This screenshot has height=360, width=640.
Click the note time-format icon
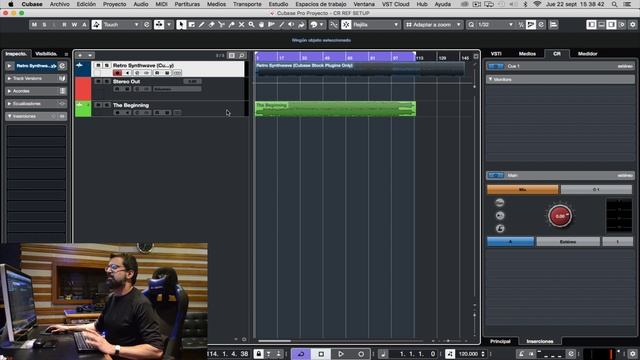click(383, 354)
